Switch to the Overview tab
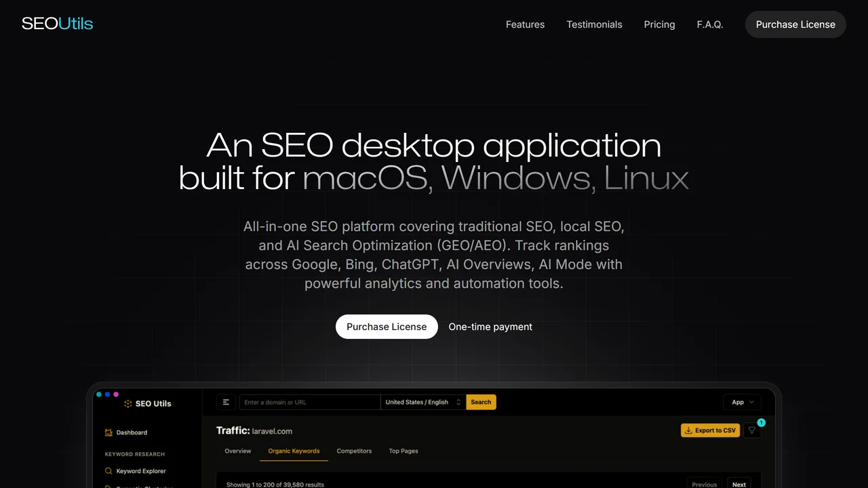This screenshot has width=868, height=488. pos(238,451)
